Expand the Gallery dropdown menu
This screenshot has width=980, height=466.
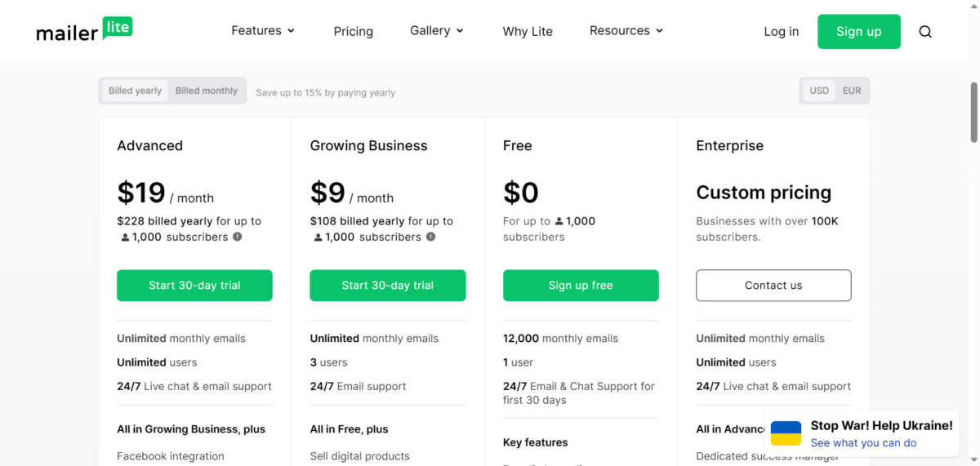coord(437,31)
